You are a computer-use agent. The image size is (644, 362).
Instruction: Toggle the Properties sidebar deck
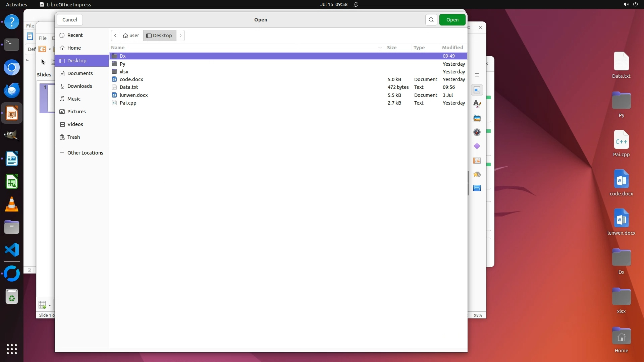(477, 90)
